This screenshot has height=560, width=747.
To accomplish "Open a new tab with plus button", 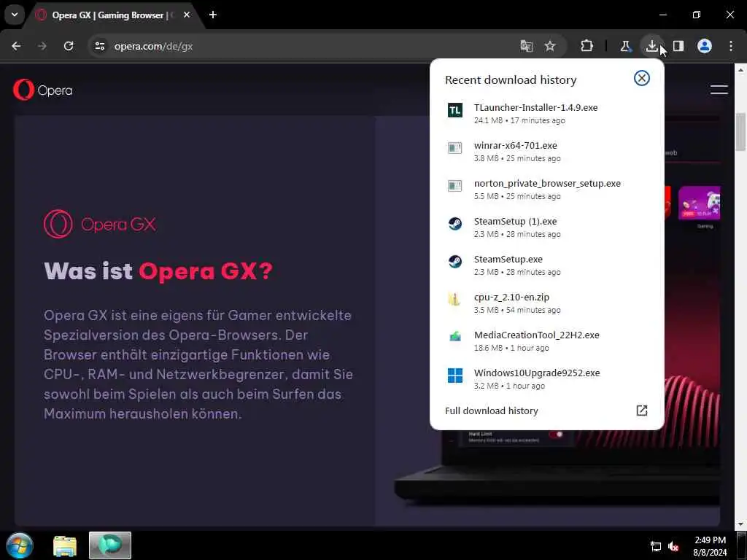I will coord(213,15).
